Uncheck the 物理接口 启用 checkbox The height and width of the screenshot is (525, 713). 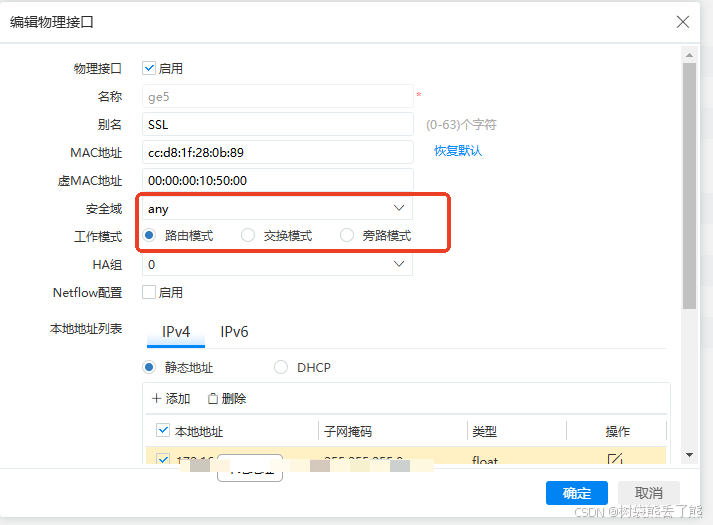(x=149, y=68)
